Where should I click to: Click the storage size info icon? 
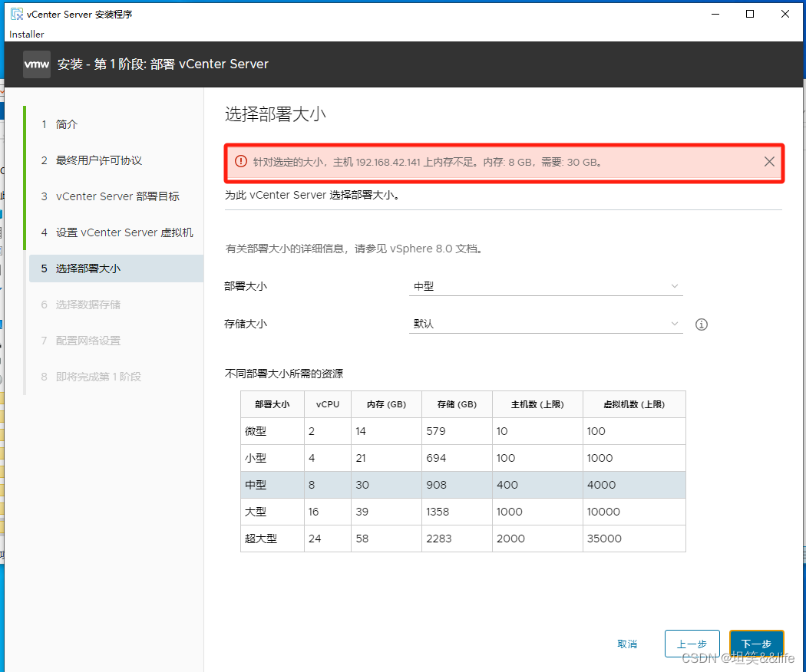coord(701,324)
